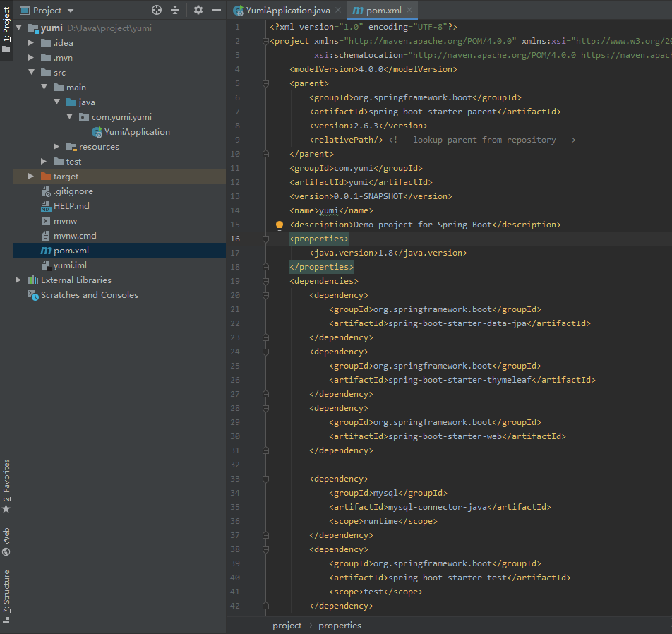Viewport: 672px width, 634px height.
Task: Collapse the com.yumi.yumi package
Action: (70, 116)
